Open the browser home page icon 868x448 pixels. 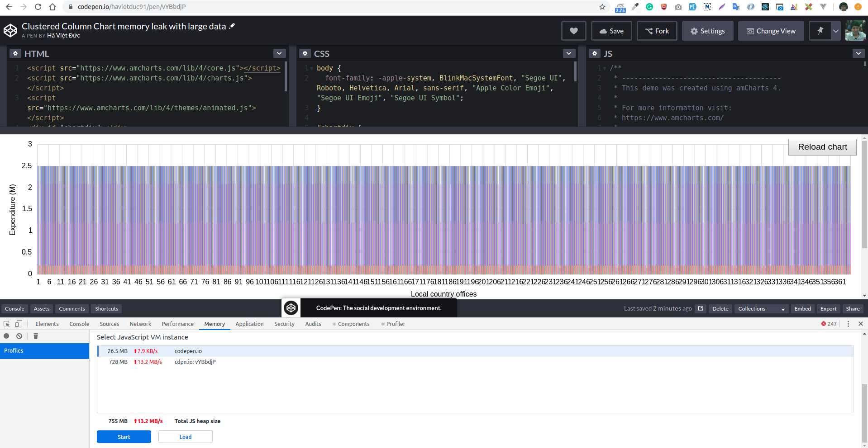point(52,7)
